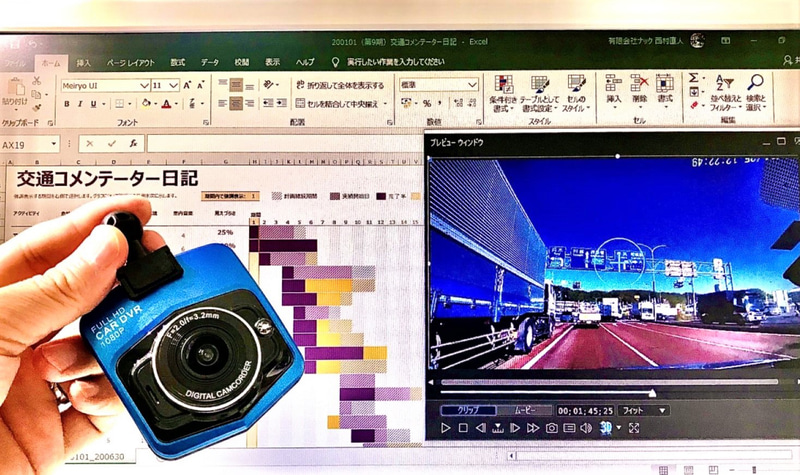This screenshot has height=475, width=800.
Task: Click the Decrease Decimal icon
Action: coord(471,103)
